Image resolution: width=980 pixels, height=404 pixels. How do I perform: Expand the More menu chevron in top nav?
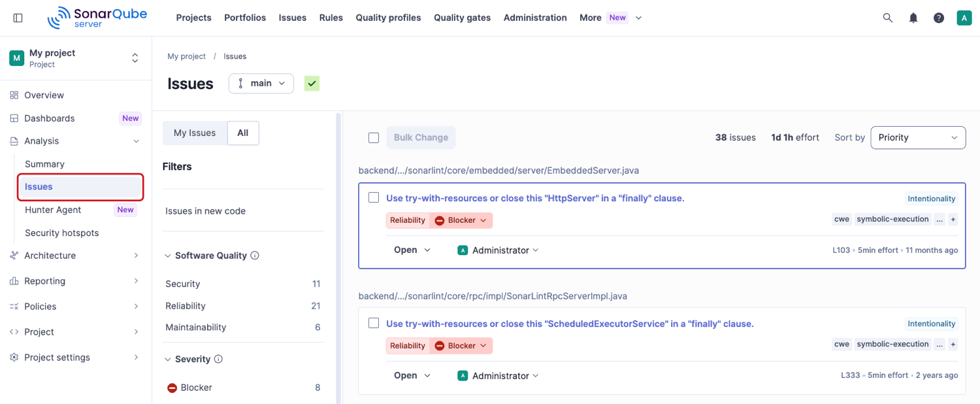638,18
